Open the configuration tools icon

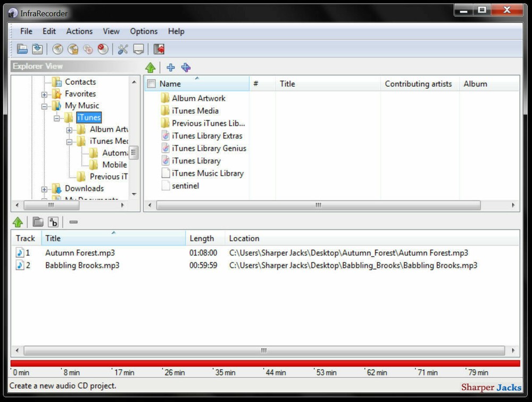pyautogui.click(x=123, y=49)
